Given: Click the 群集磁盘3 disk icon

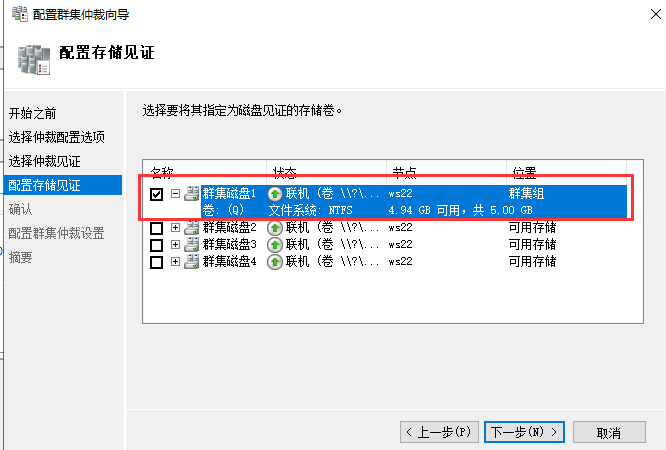Looking at the screenshot, I should pyautogui.click(x=192, y=245).
